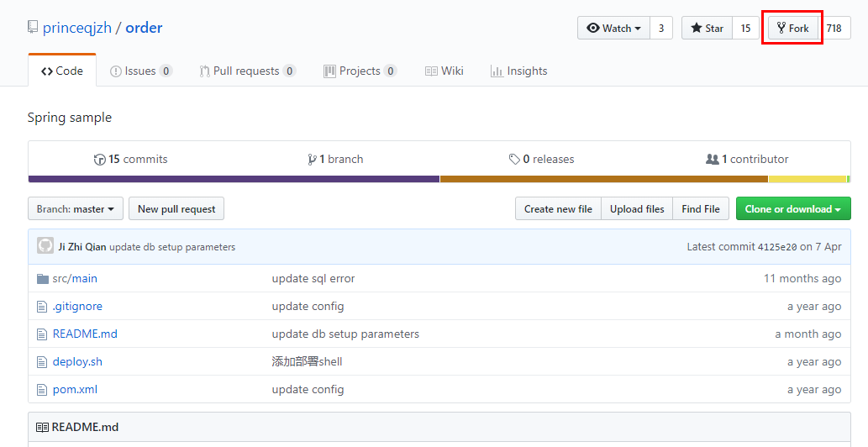This screenshot has width=868, height=447.
Task: Click the repository book icon beside princeqjzh
Action: pos(33,27)
